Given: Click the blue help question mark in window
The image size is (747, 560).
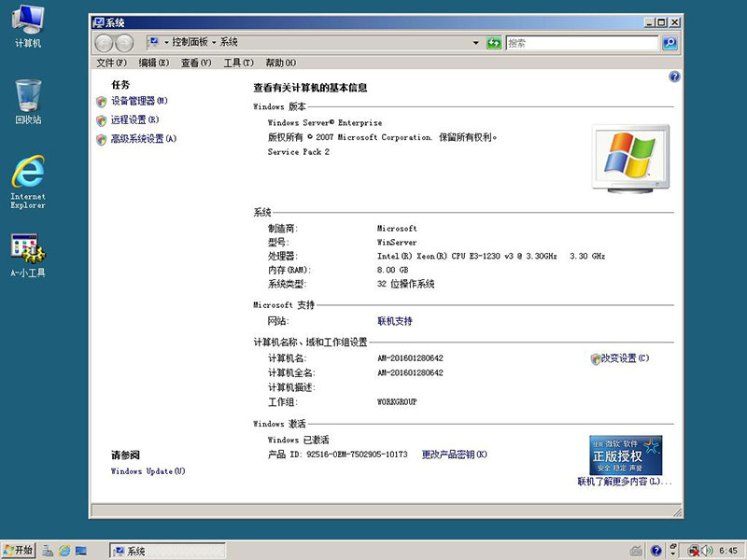Looking at the screenshot, I should (x=674, y=77).
